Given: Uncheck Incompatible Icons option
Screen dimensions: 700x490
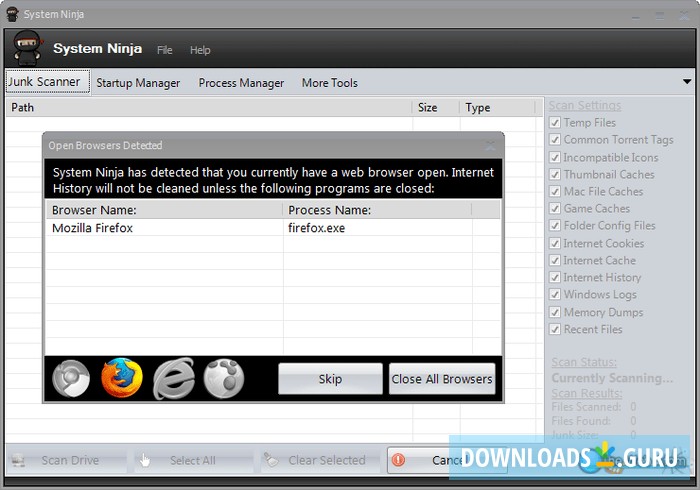Looking at the screenshot, I should (555, 158).
